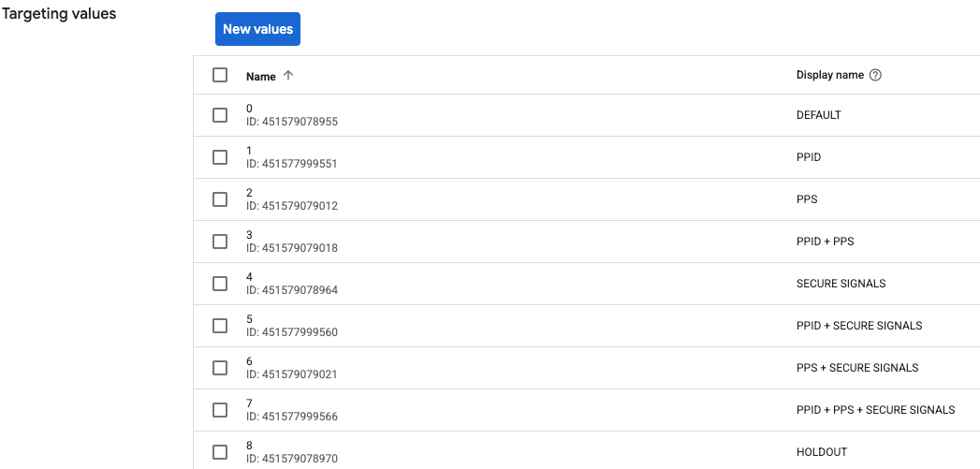This screenshot has width=980, height=469.
Task: Click the DEFAULT display name cell
Action: [818, 115]
